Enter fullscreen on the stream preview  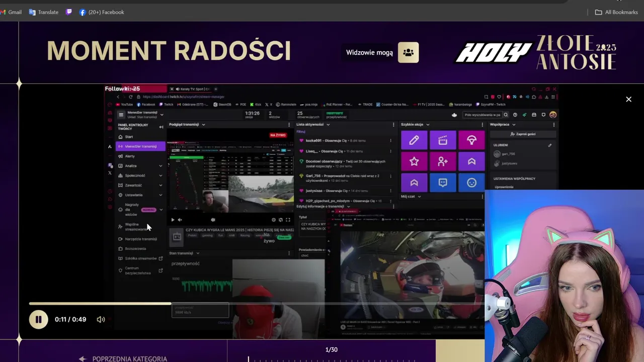pyautogui.click(x=288, y=220)
